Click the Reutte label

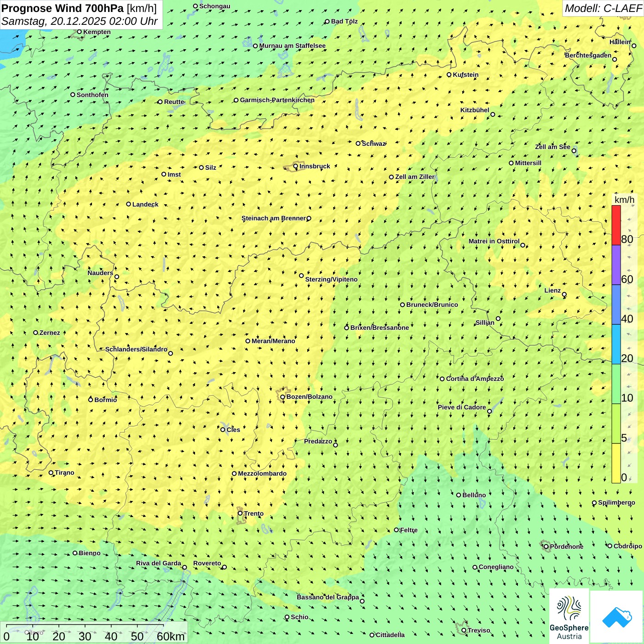[x=174, y=102]
